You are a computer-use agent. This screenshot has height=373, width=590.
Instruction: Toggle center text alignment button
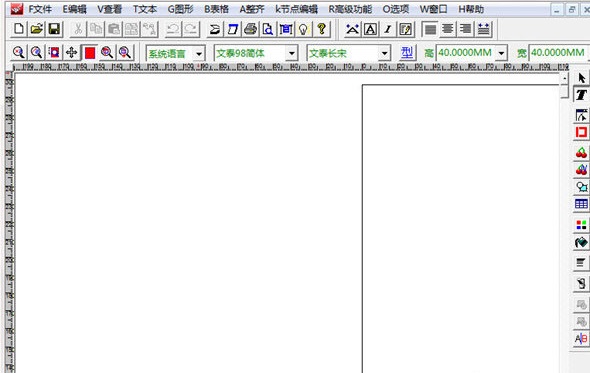[x=448, y=29]
